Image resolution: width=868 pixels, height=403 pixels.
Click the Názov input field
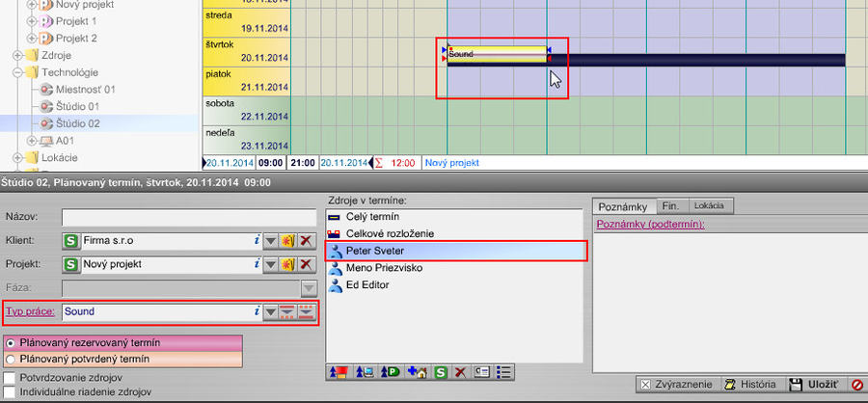click(190, 217)
